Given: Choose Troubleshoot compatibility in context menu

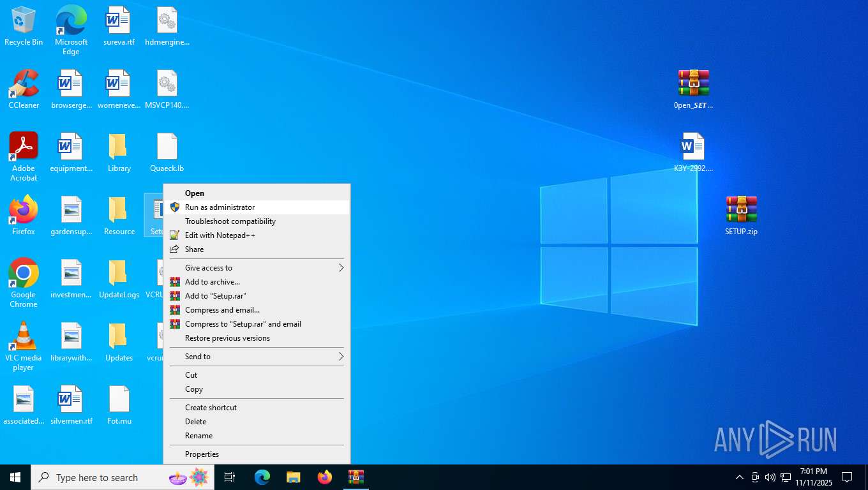Looking at the screenshot, I should (x=257, y=221).
